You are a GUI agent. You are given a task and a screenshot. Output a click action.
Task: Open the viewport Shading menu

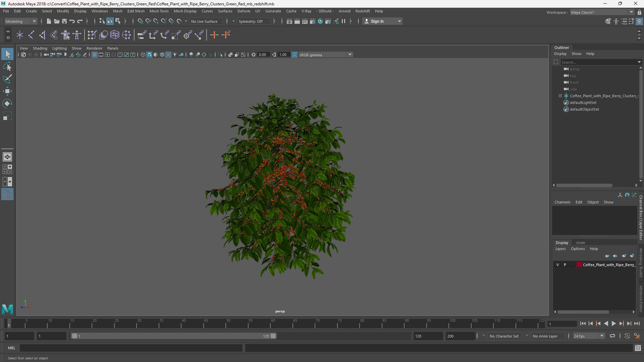point(40,48)
